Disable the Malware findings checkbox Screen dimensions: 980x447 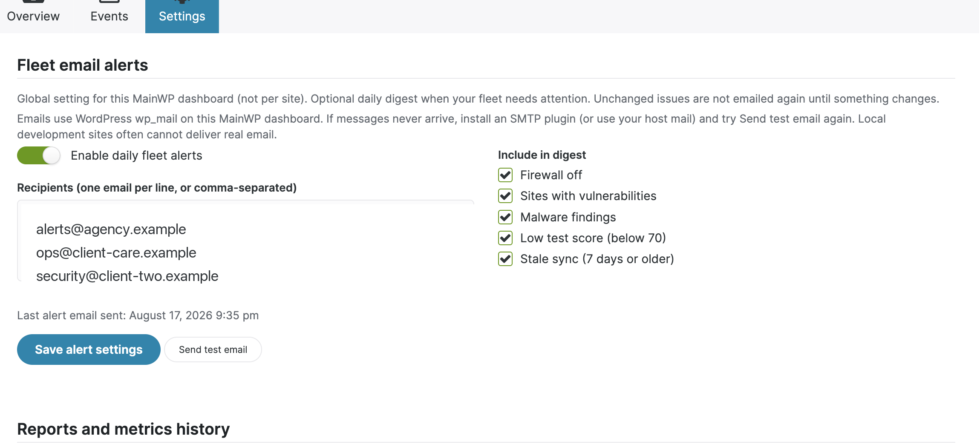(505, 217)
